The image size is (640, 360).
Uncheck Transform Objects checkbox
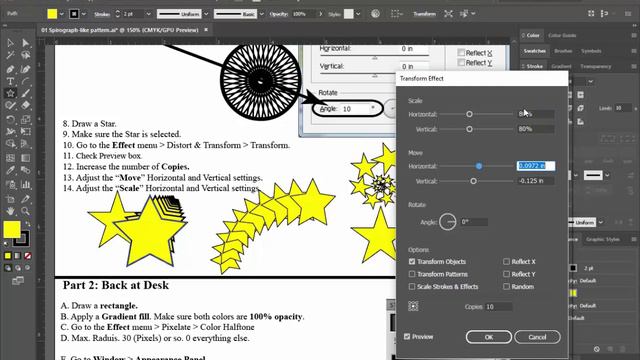[412, 262]
